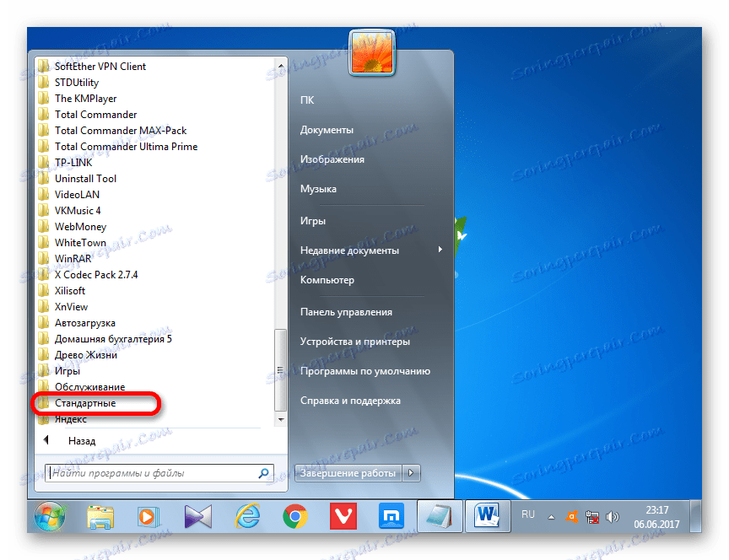Open Устройства и принтеры
Screen dimensions: 729x560
pyautogui.click(x=354, y=342)
